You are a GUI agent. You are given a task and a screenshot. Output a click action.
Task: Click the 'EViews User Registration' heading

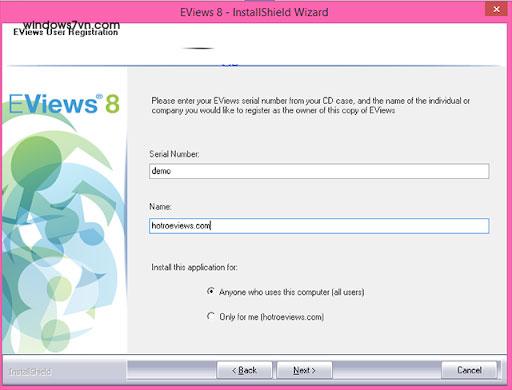pos(66,32)
